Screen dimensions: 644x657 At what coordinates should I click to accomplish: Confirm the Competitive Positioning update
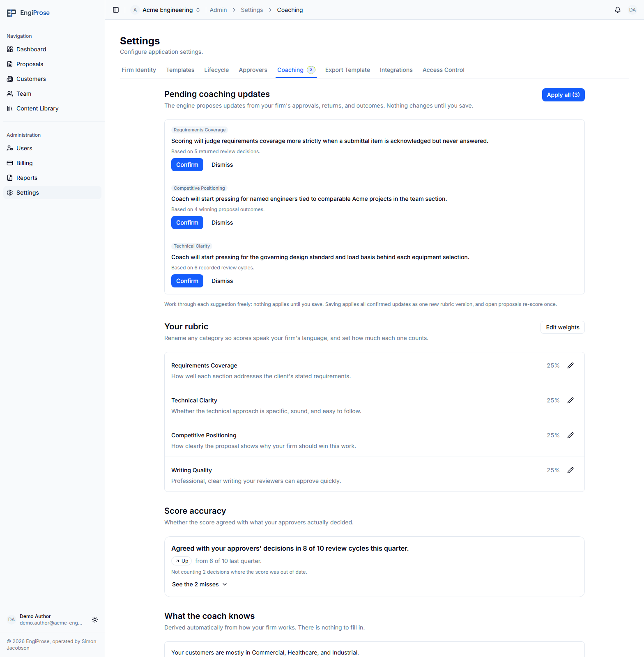(187, 223)
